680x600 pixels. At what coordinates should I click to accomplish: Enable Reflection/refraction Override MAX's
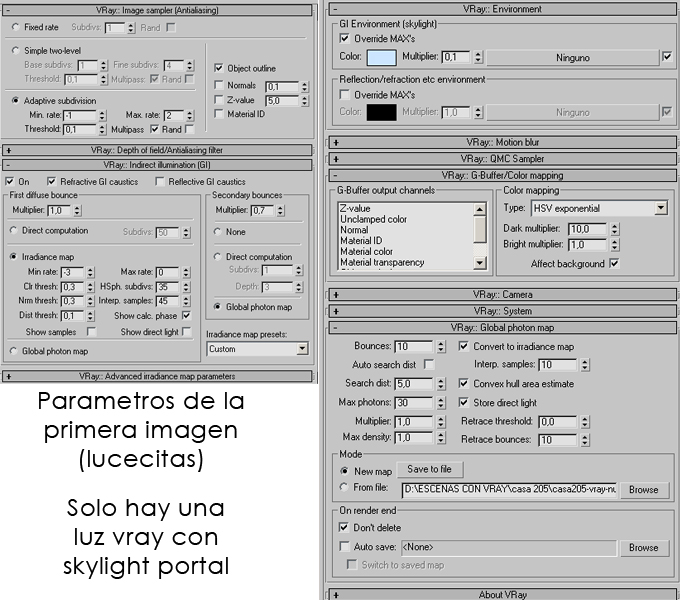pyautogui.click(x=344, y=94)
